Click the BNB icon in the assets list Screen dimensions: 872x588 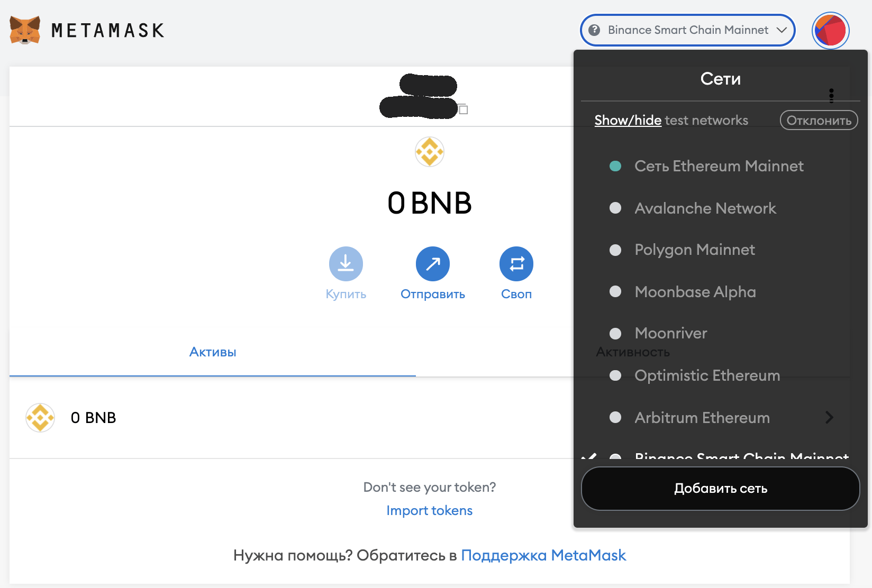pos(40,418)
